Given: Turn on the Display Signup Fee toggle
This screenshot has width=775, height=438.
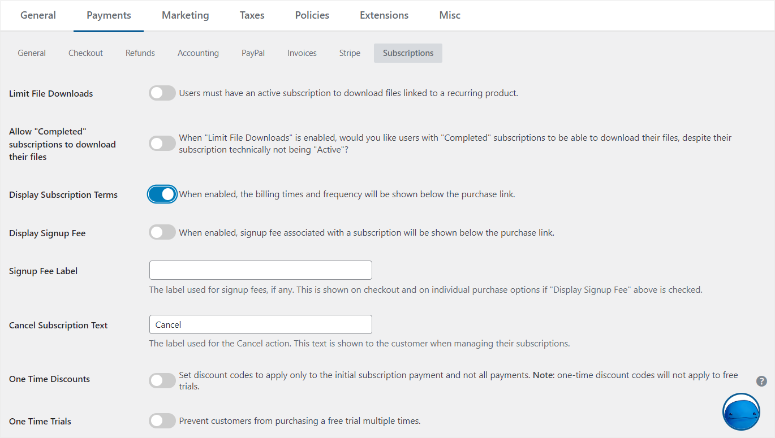Looking at the screenshot, I should pyautogui.click(x=162, y=232).
